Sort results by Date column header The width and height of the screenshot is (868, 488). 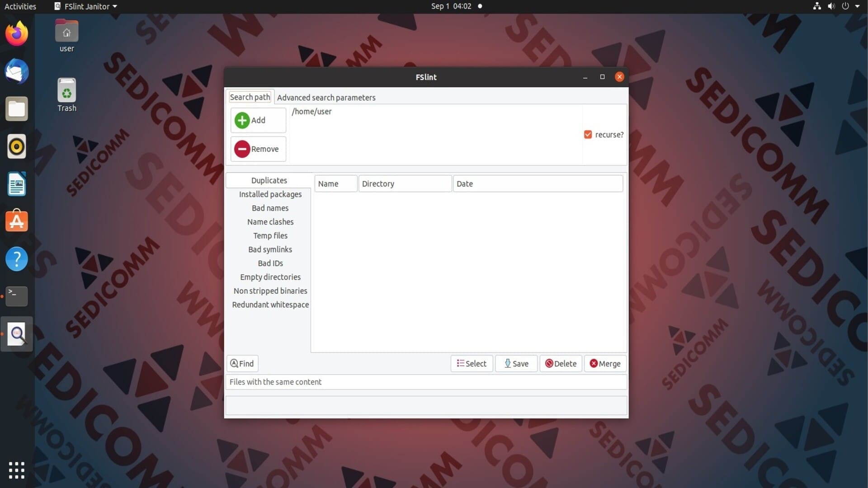(538, 184)
